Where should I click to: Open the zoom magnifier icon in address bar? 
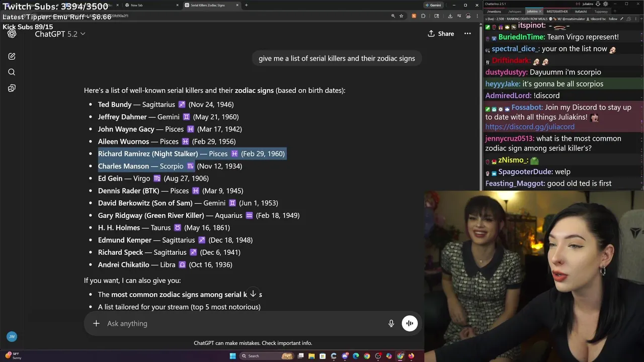(392, 16)
